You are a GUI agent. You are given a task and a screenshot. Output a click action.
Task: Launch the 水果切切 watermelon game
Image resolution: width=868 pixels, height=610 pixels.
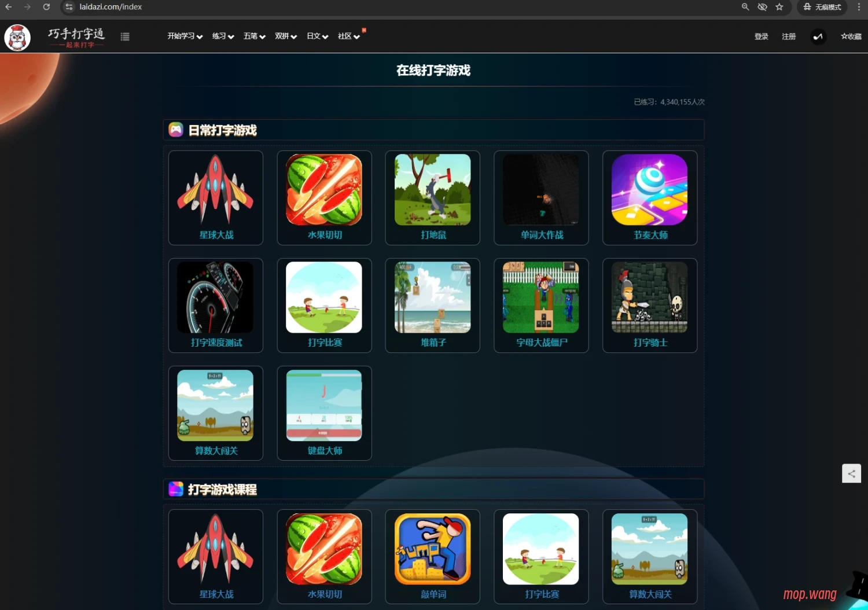pos(324,190)
